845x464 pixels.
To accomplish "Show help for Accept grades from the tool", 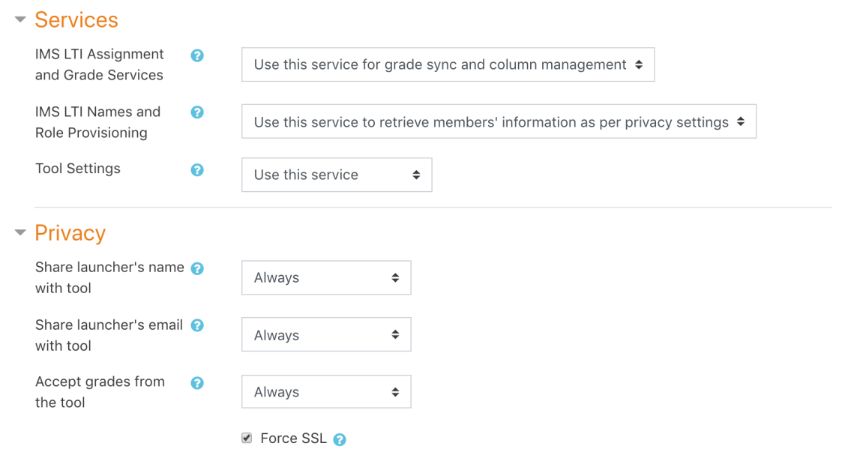I will click(x=197, y=383).
